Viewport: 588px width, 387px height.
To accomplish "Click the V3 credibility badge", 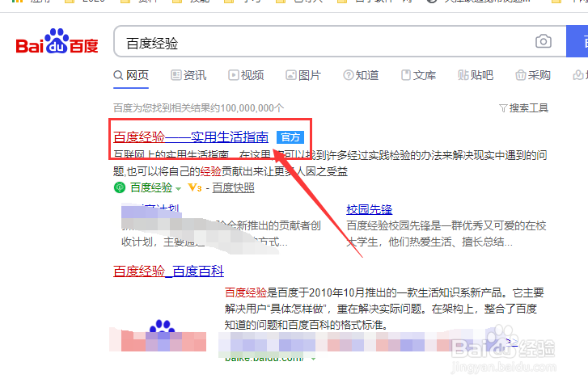I will pyautogui.click(x=195, y=187).
